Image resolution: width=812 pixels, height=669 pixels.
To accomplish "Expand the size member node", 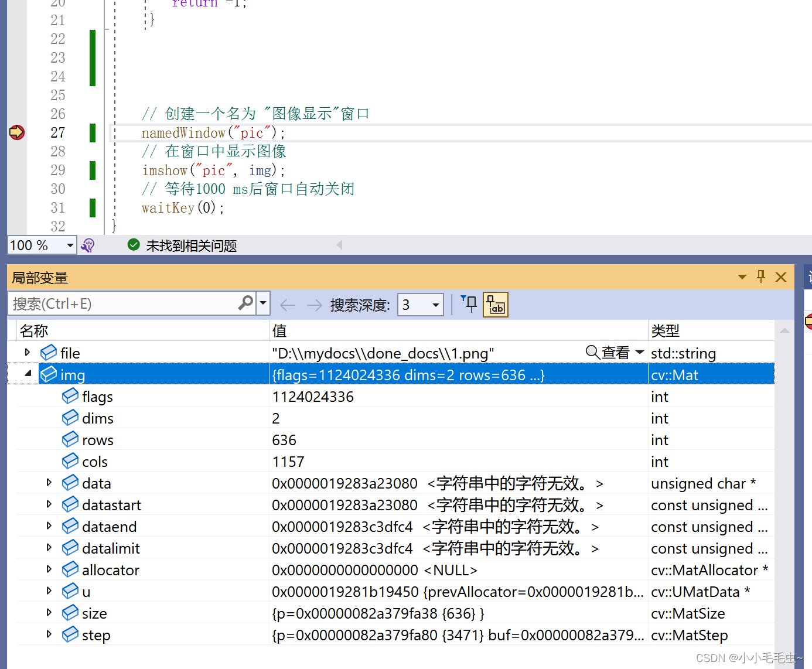I will click(x=49, y=613).
